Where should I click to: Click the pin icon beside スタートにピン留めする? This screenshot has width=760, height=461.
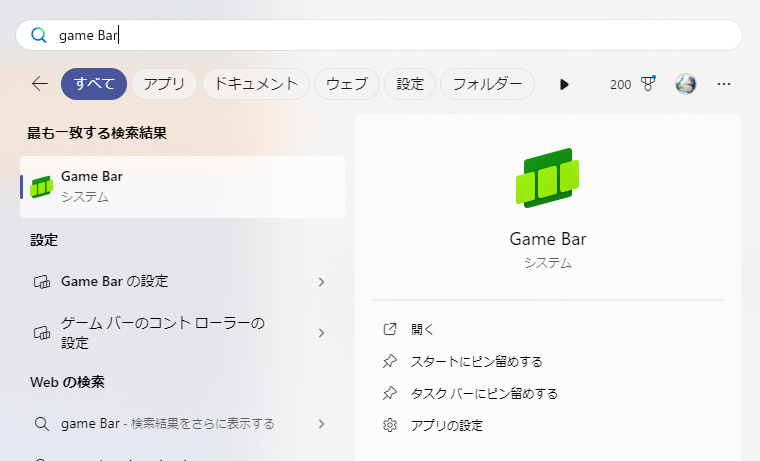(390, 361)
